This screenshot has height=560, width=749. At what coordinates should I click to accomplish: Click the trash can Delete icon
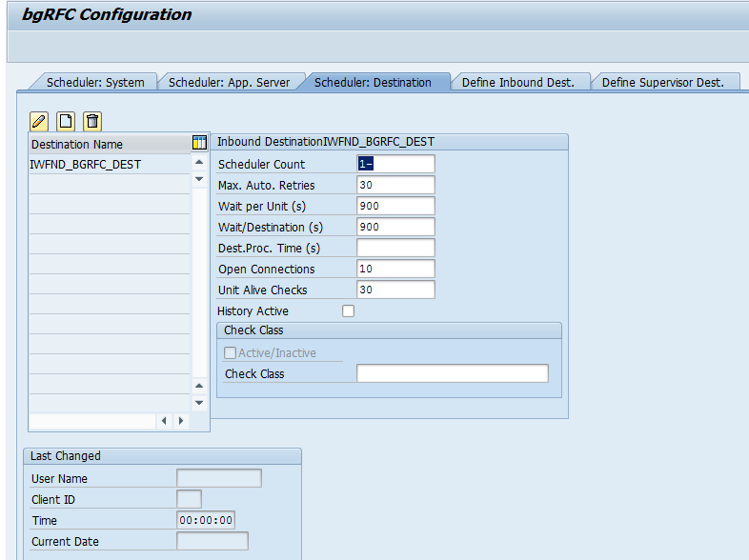pos(91,121)
